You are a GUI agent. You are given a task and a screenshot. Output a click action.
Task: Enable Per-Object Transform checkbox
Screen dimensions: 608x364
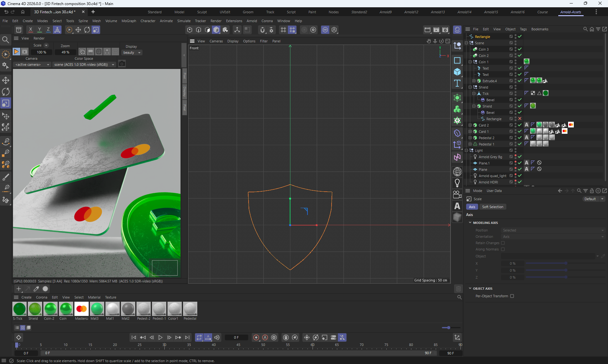coord(512,296)
